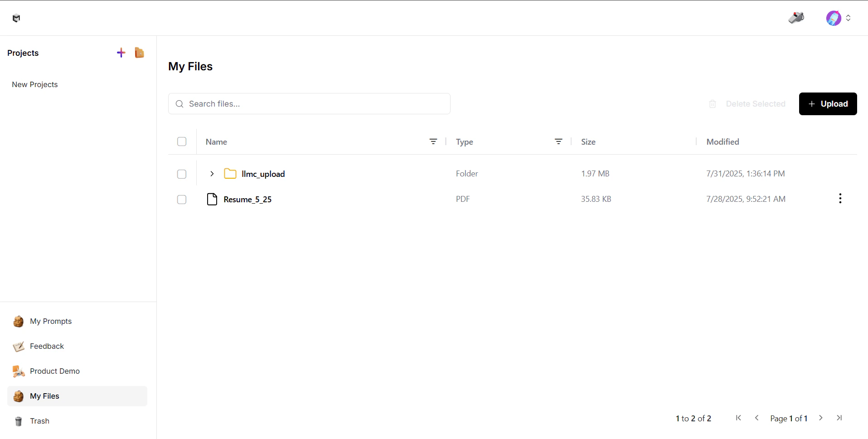Open the three-dot menu for Resume_5_25

click(x=840, y=199)
